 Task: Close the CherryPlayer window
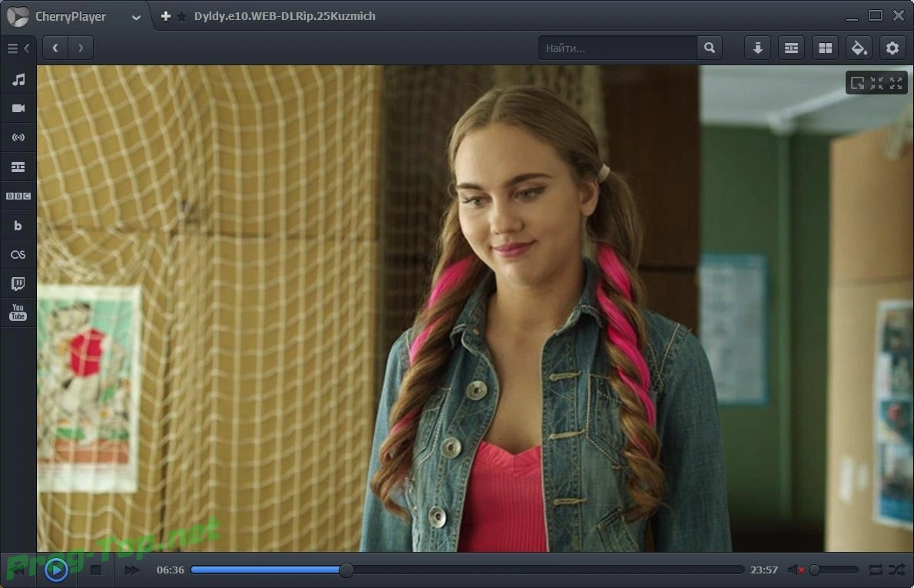click(x=899, y=15)
